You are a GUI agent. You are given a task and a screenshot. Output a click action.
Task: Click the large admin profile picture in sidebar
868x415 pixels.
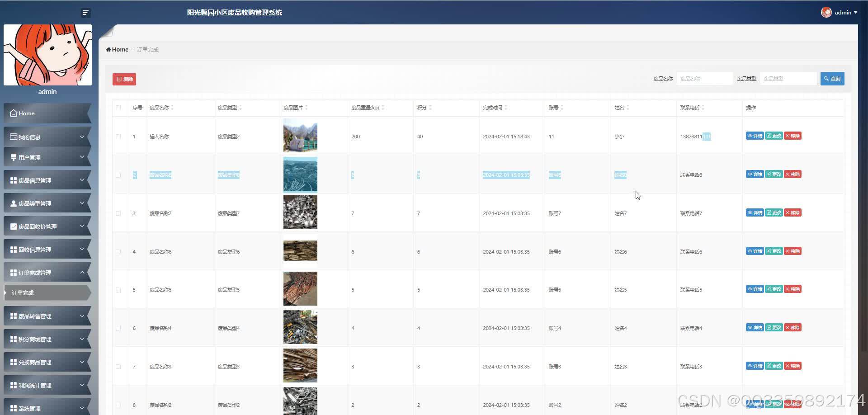tap(47, 55)
